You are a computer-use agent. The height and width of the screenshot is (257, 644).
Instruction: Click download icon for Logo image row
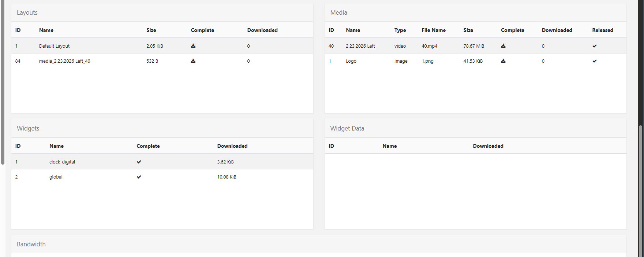coord(503,61)
